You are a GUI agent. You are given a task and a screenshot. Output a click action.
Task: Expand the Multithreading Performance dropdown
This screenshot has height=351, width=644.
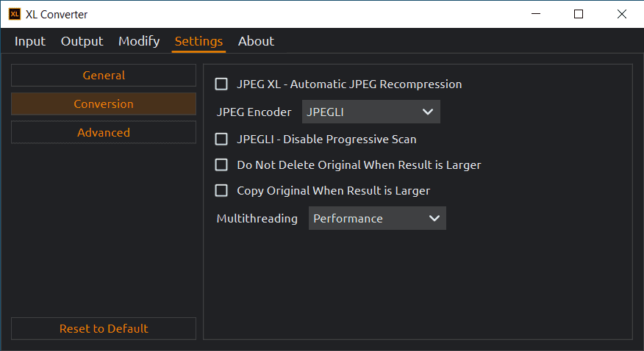tap(376, 219)
